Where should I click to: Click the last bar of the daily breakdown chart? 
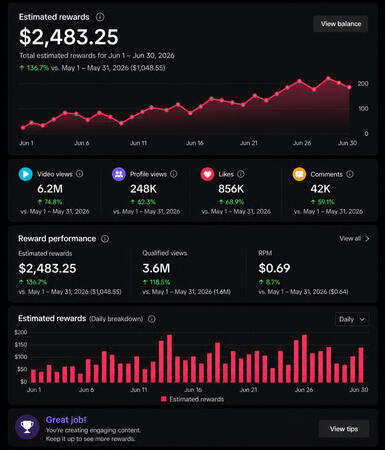[361, 365]
